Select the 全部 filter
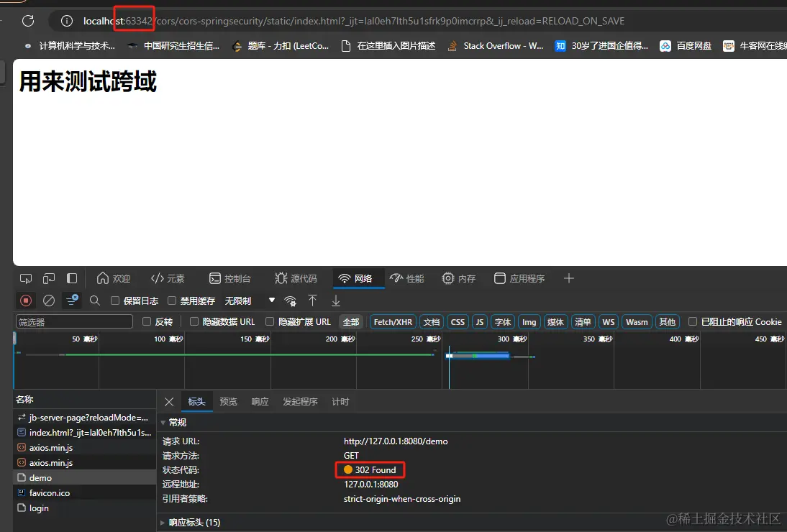 click(x=350, y=322)
